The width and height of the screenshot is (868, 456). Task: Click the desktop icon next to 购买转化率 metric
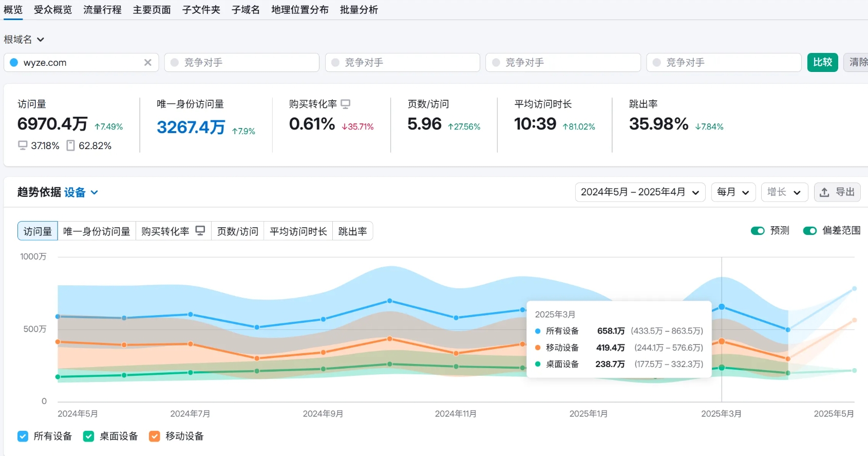346,104
